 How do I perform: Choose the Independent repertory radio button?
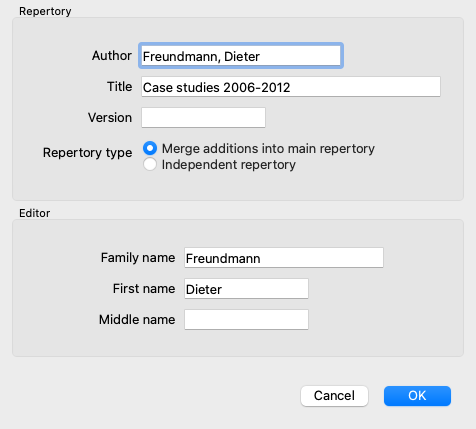pos(150,164)
